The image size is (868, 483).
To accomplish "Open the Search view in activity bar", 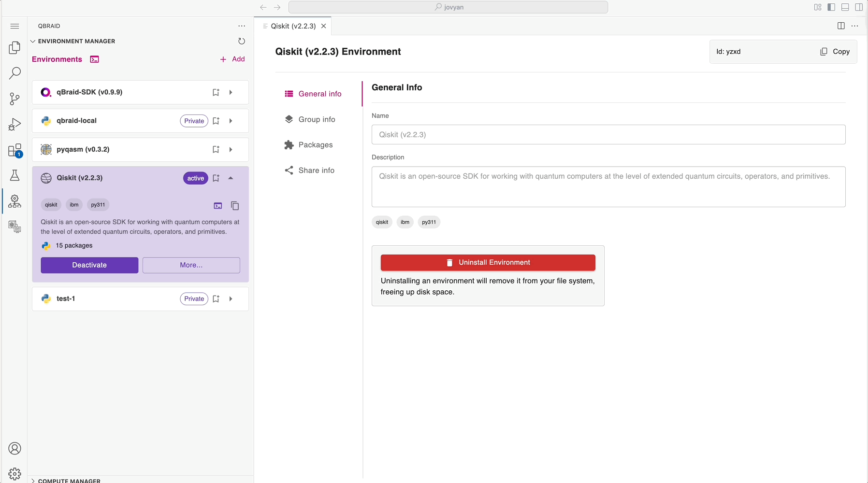I will (15, 73).
